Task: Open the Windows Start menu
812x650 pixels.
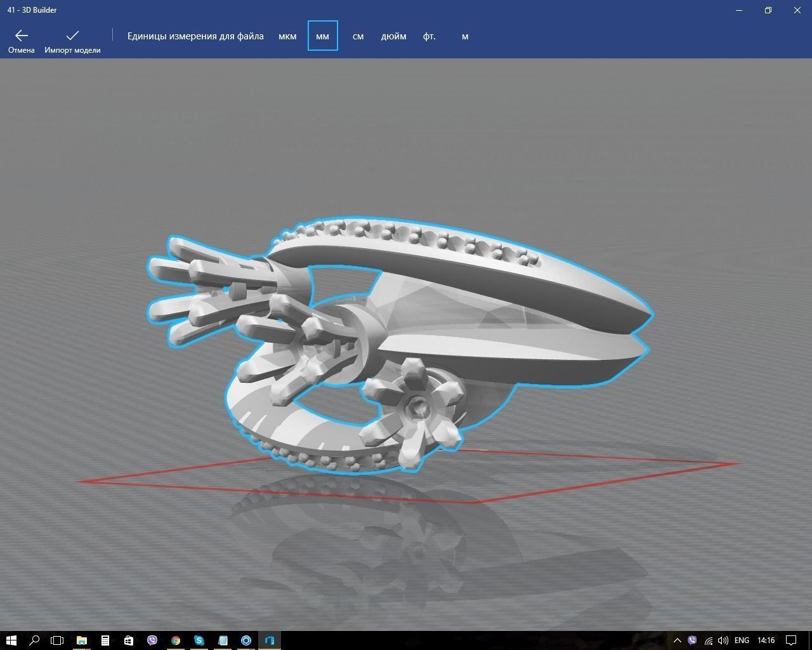Action: coord(11,640)
